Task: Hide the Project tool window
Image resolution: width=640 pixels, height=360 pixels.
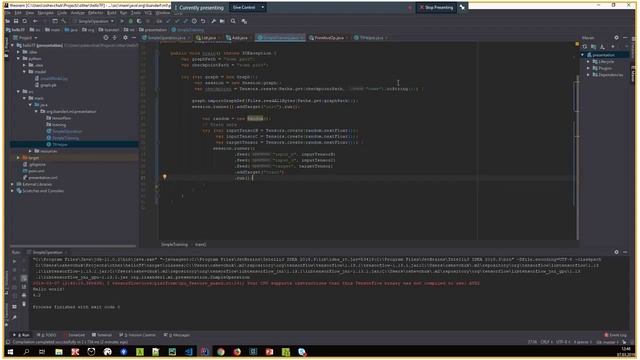Action: (x=134, y=38)
